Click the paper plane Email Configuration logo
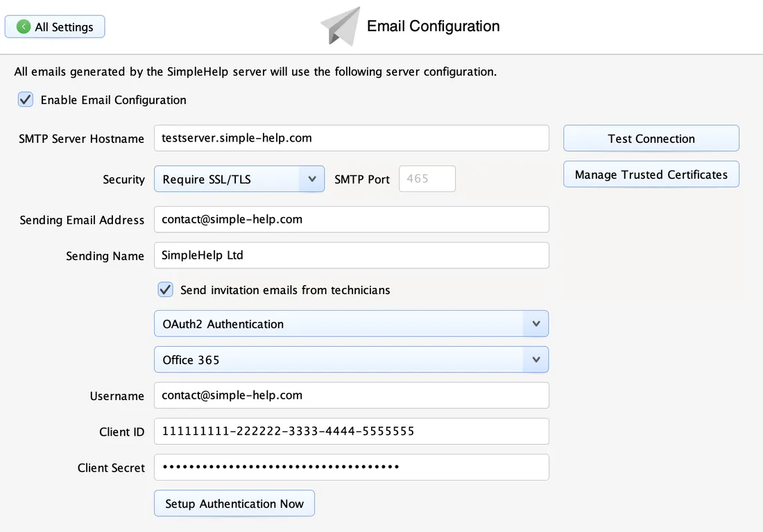763x532 pixels. (340, 26)
